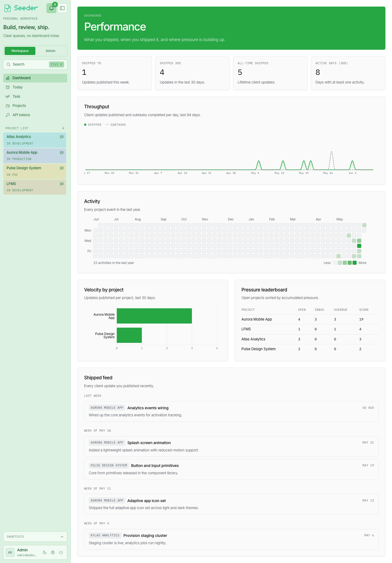Open the notifications bell
This screenshot has height=563, width=392.
(x=51, y=8)
